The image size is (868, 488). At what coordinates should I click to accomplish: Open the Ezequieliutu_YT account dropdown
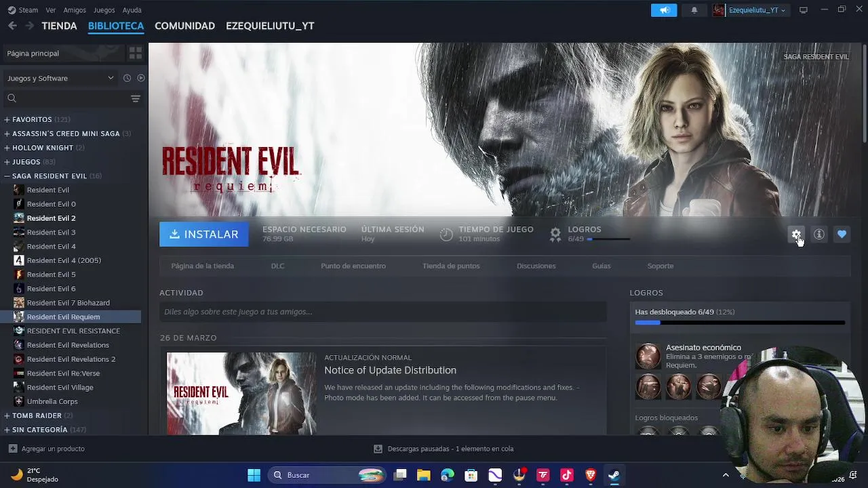[x=757, y=10]
